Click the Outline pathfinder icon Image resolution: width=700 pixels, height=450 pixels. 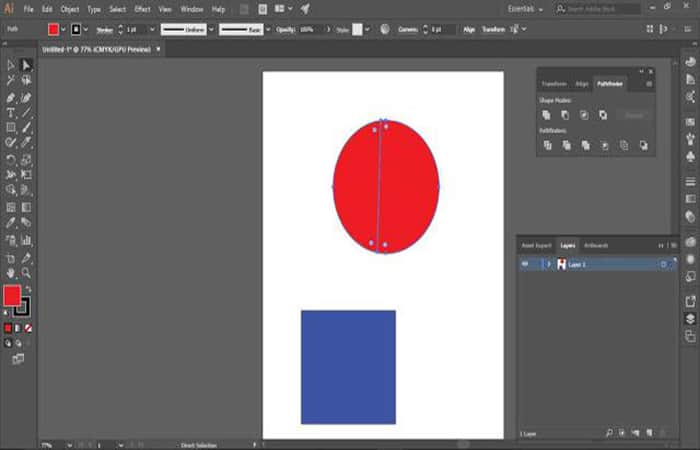(624, 146)
